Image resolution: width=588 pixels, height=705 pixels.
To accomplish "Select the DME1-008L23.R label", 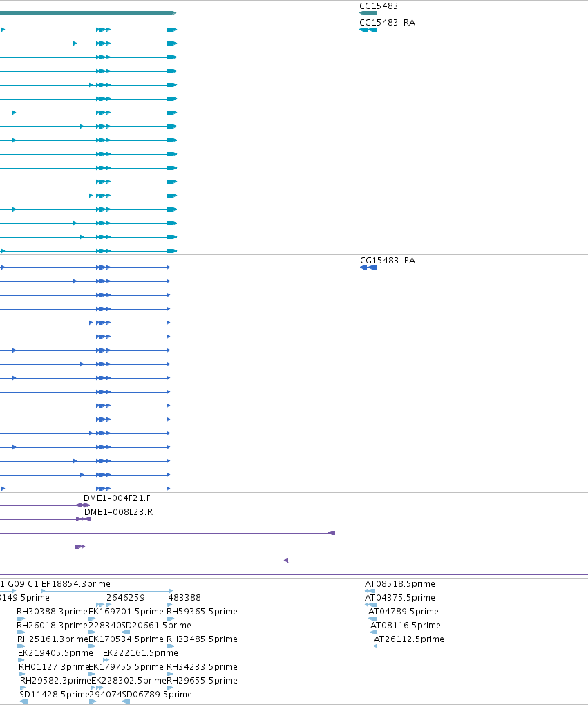I will 118,512.
